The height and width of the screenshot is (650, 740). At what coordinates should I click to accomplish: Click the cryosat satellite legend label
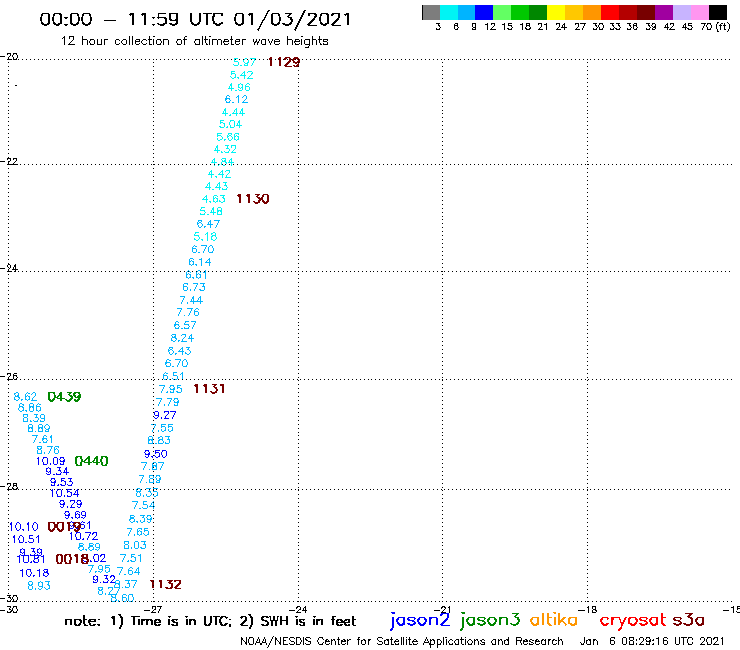tap(633, 621)
